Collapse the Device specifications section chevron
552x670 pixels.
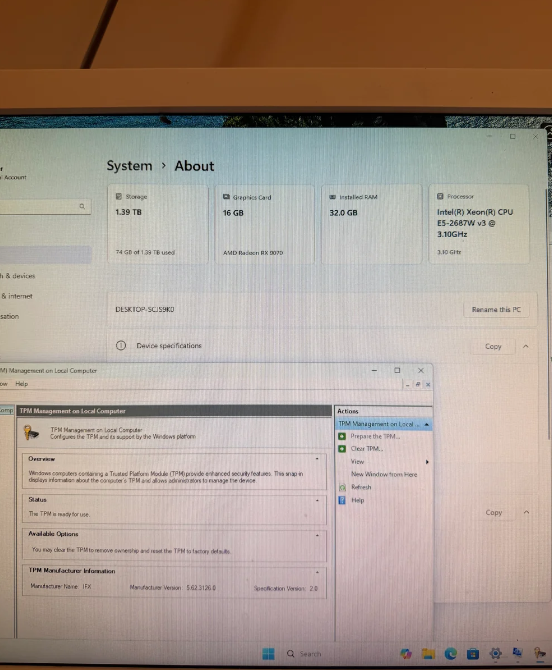pyautogui.click(x=526, y=346)
